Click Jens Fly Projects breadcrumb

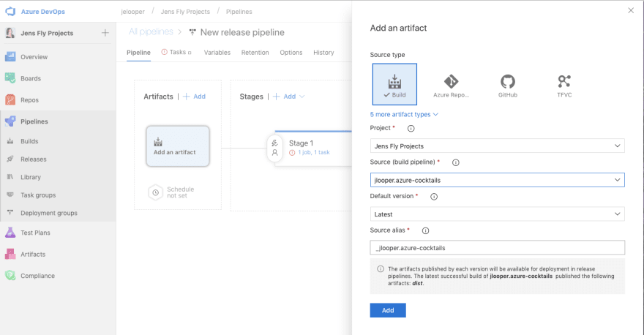coord(185,12)
